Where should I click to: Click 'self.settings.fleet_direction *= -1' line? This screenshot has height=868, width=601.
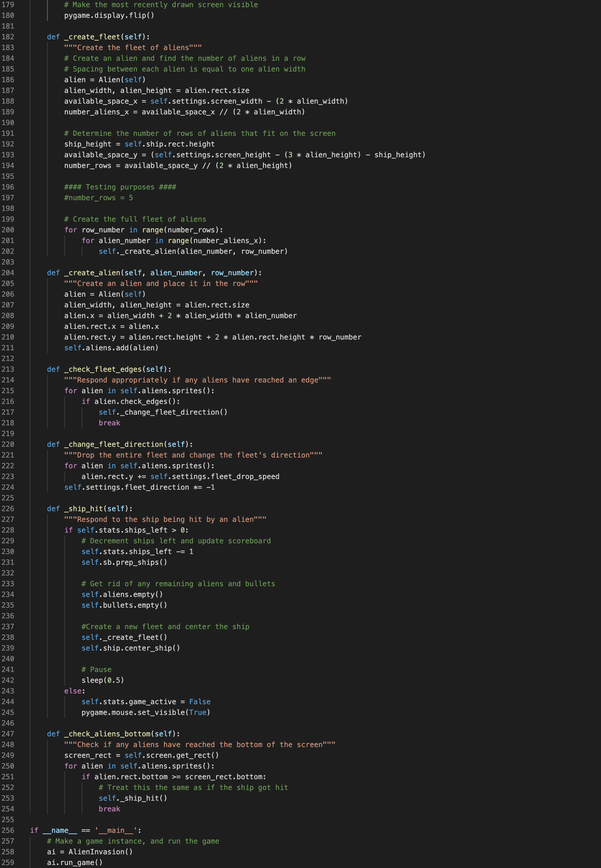(139, 488)
